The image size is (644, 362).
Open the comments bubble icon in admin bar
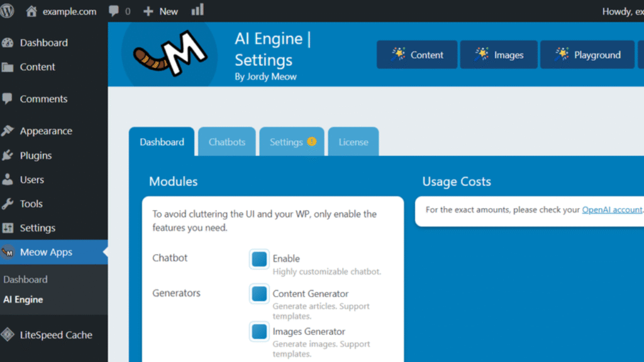[x=114, y=11]
